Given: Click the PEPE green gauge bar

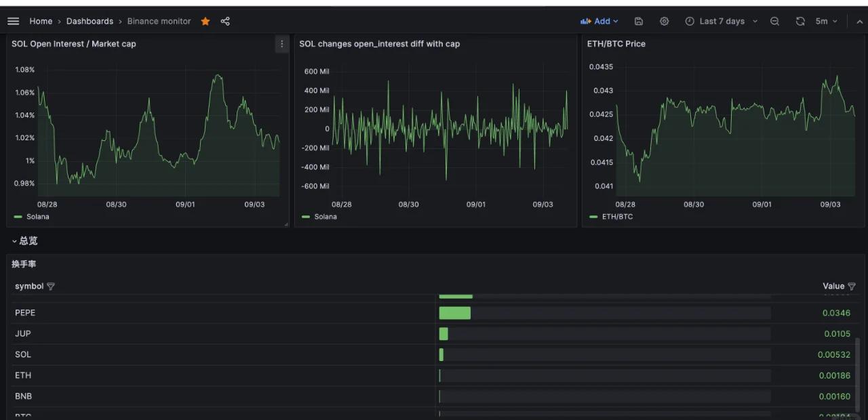Looking at the screenshot, I should 454,313.
